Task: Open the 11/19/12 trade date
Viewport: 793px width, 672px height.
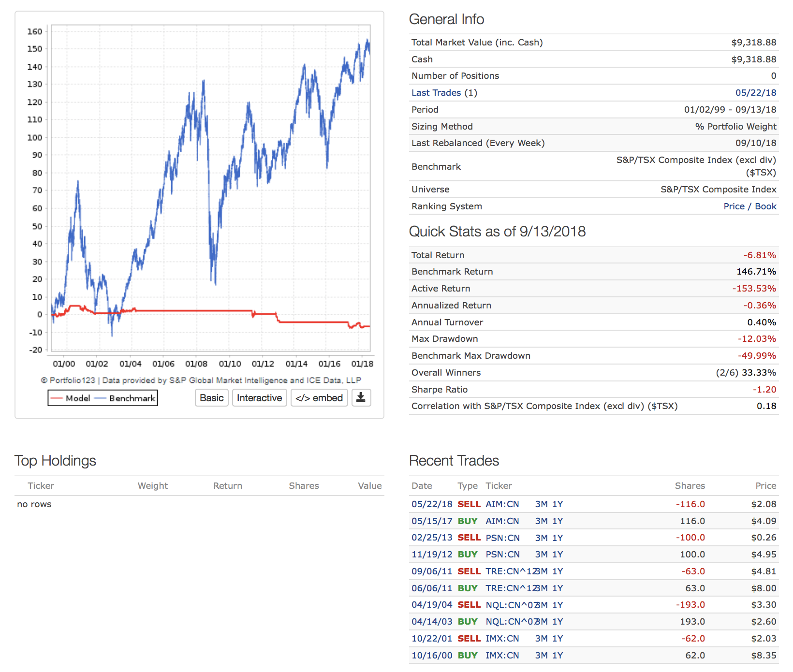Action: click(x=431, y=555)
